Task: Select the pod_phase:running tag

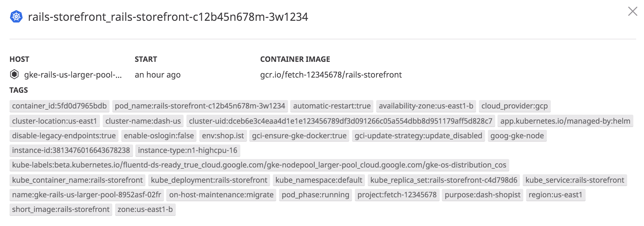Action: [316, 195]
